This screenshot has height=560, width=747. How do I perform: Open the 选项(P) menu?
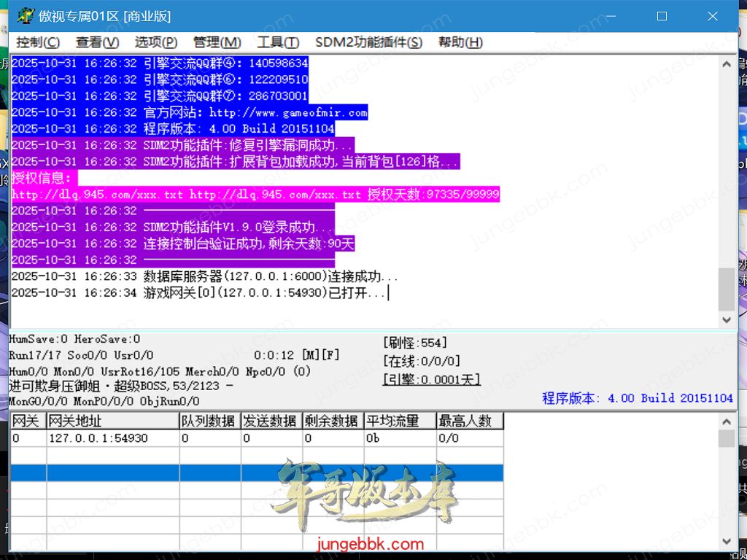pos(155,42)
